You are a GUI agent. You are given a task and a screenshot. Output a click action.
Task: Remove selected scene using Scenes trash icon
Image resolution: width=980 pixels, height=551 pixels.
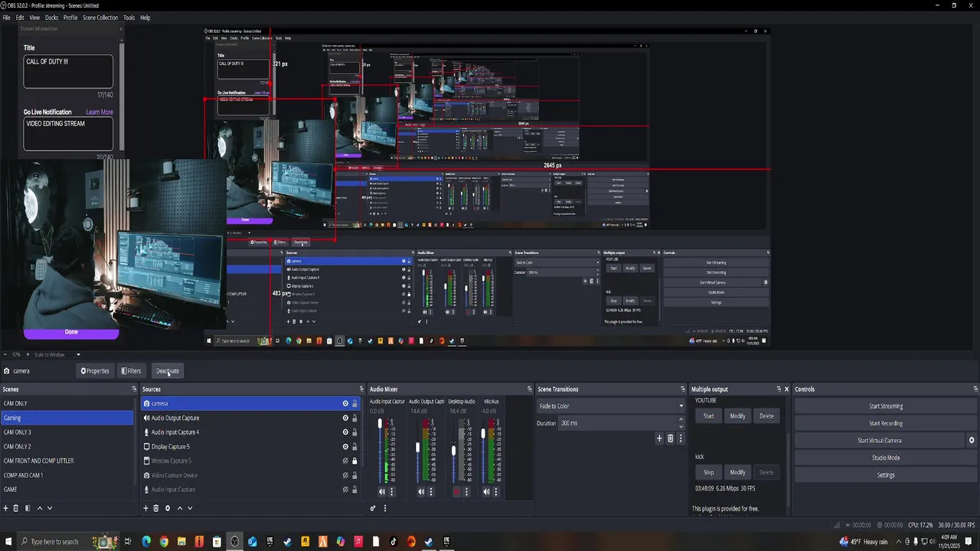15,508
